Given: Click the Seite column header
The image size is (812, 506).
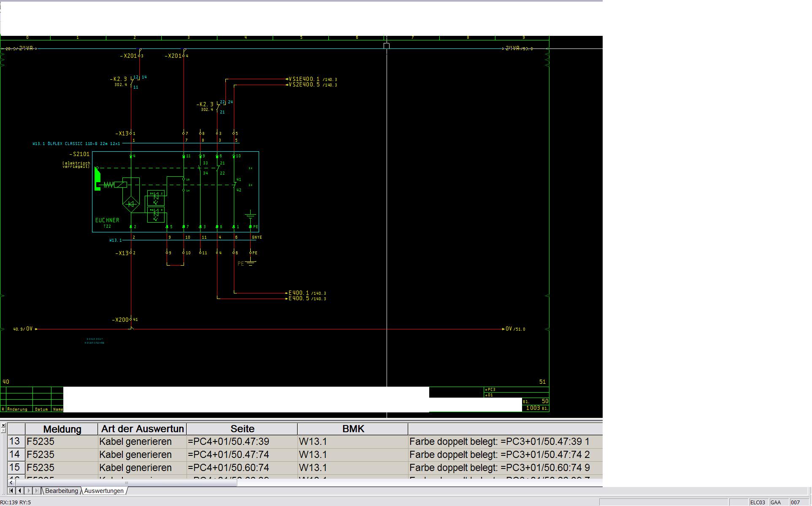Looking at the screenshot, I should click(x=242, y=429).
